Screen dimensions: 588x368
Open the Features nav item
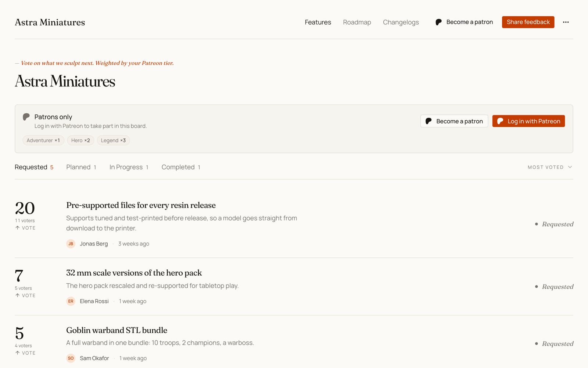pyautogui.click(x=318, y=22)
